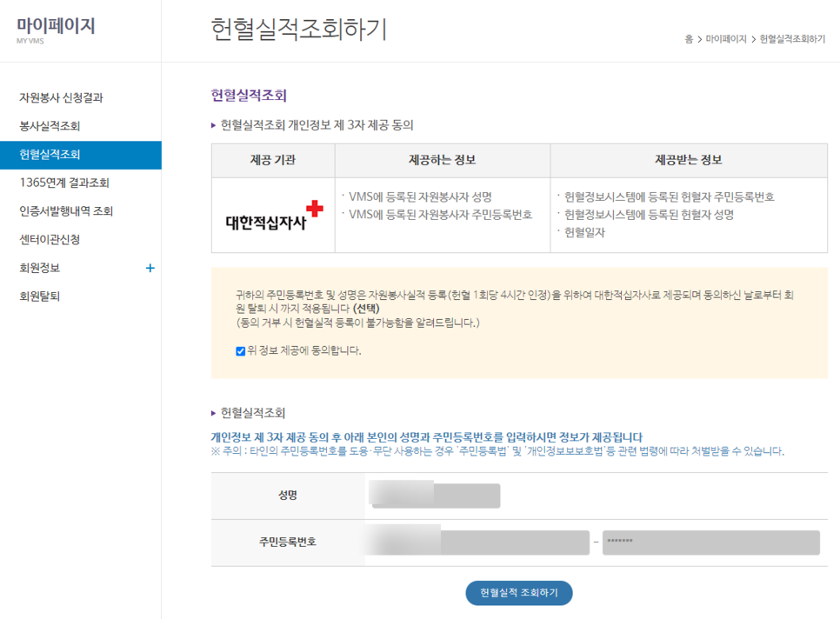Click the 홈 breadcrumb link

[x=689, y=40]
